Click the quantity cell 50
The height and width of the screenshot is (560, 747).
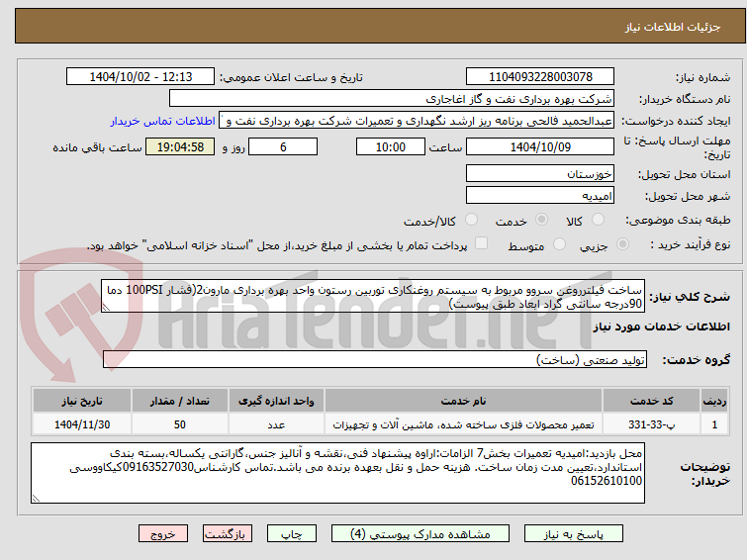(x=180, y=424)
